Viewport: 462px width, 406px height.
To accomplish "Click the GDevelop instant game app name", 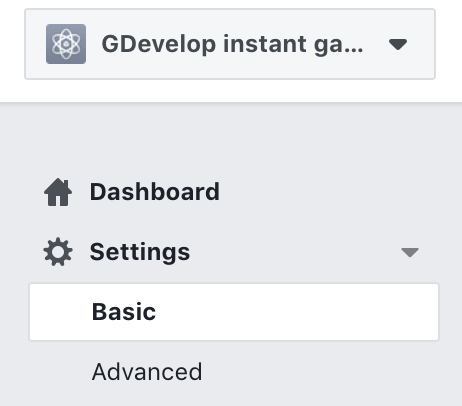I will [232, 44].
